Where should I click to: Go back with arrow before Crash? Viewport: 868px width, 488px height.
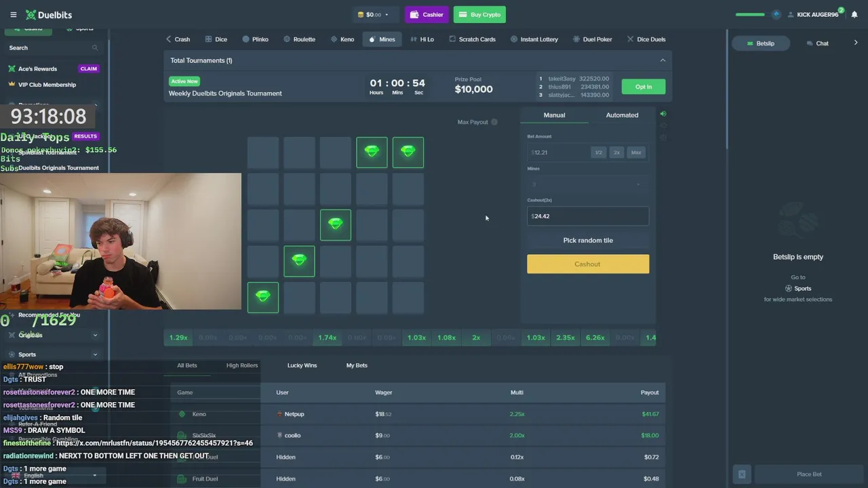[168, 39]
